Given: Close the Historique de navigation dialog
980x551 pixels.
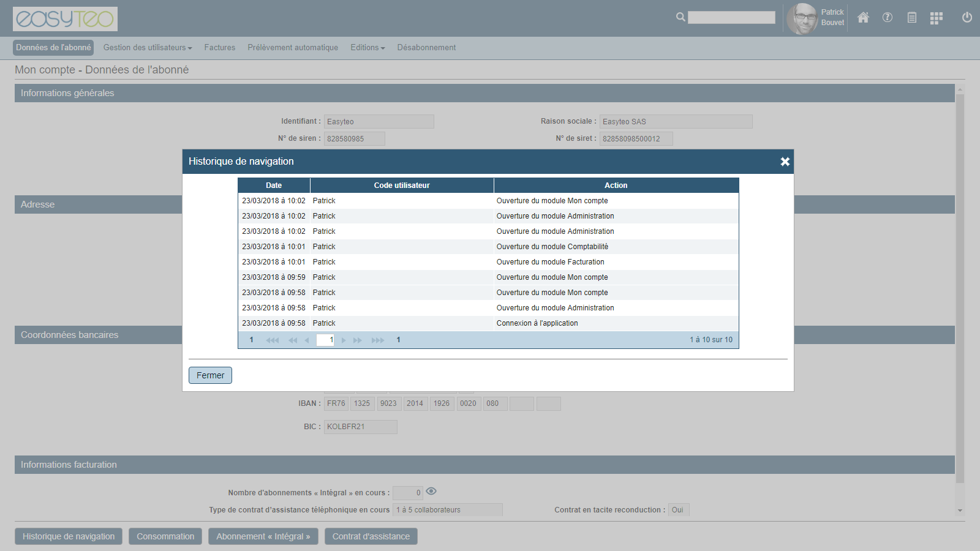Looking at the screenshot, I should (785, 162).
